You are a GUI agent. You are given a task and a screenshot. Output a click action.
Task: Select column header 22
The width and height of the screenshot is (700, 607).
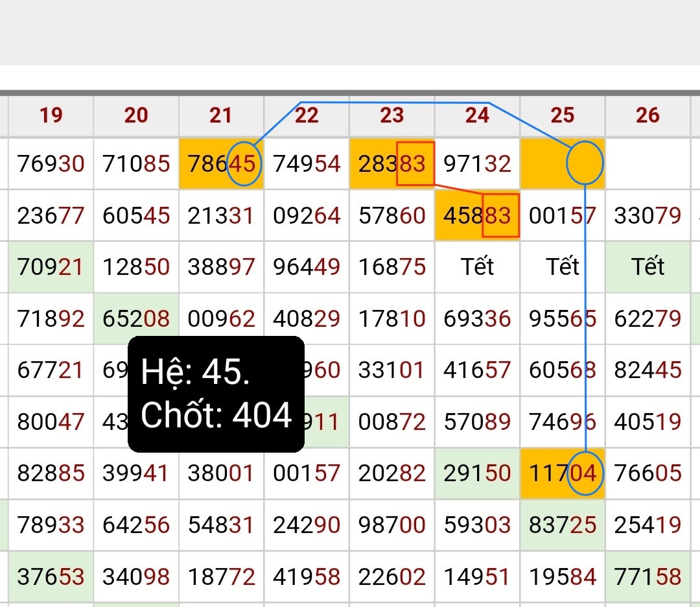point(307,115)
